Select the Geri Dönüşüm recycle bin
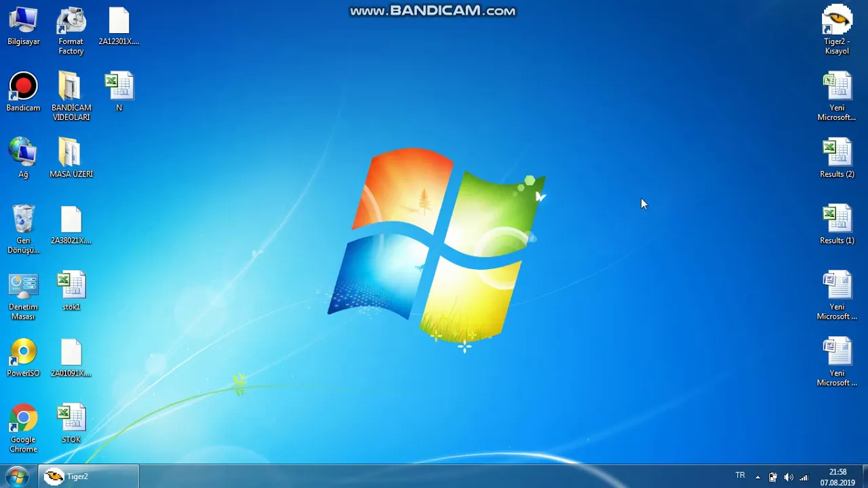This screenshot has width=868, height=488. point(23,229)
